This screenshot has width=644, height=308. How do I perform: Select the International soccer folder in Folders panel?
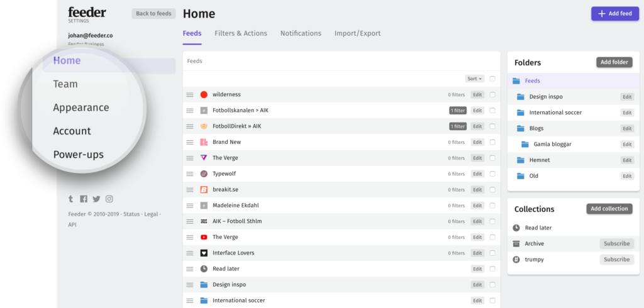pyautogui.click(x=572, y=113)
